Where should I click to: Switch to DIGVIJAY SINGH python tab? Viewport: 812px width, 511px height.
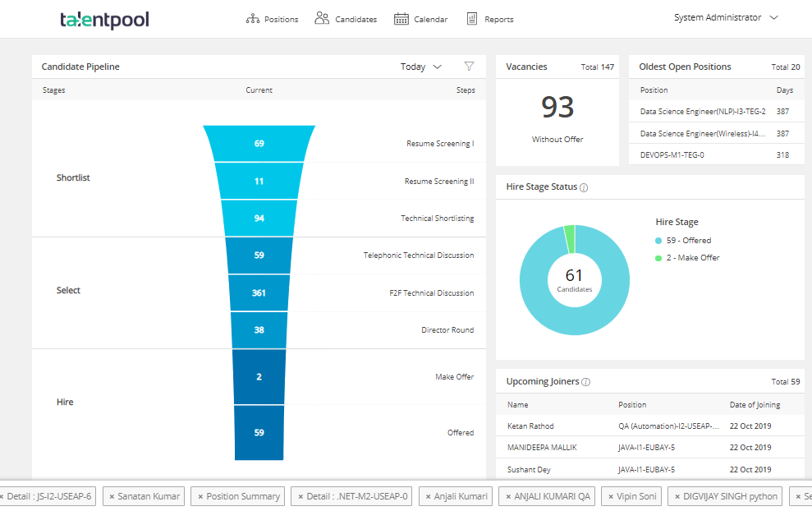point(727,496)
